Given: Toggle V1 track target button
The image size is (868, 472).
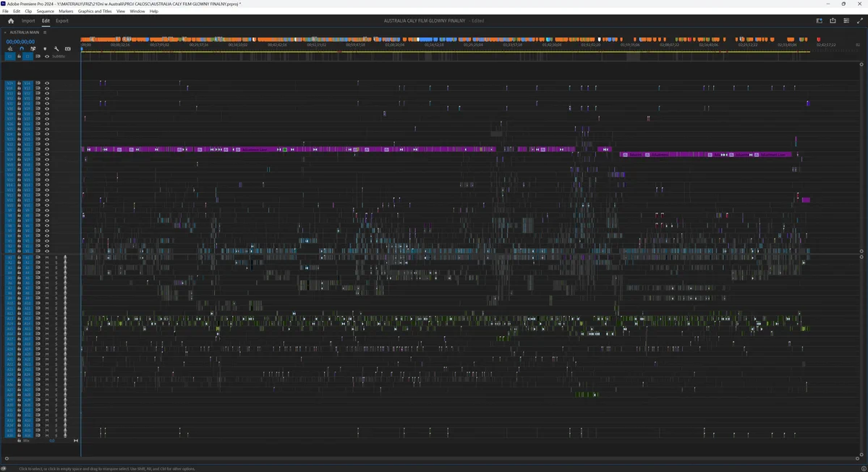Looking at the screenshot, I should tap(27, 251).
